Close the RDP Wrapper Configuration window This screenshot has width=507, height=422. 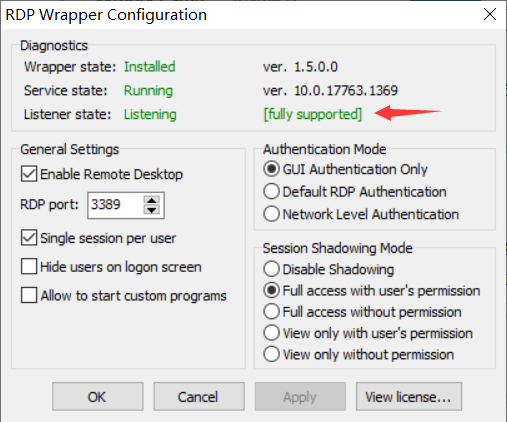pos(490,14)
